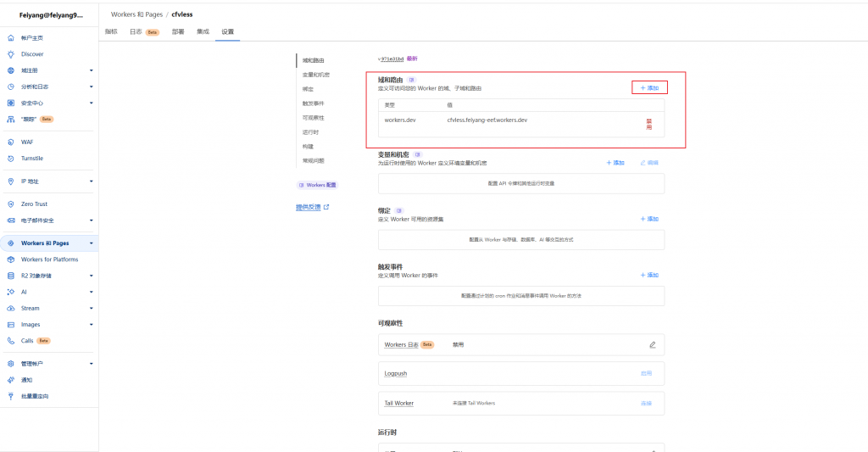Image resolution: width=868 pixels, height=452 pixels.
Task: Click the pencil icon in Workers 日志 row
Action: [x=652, y=344]
